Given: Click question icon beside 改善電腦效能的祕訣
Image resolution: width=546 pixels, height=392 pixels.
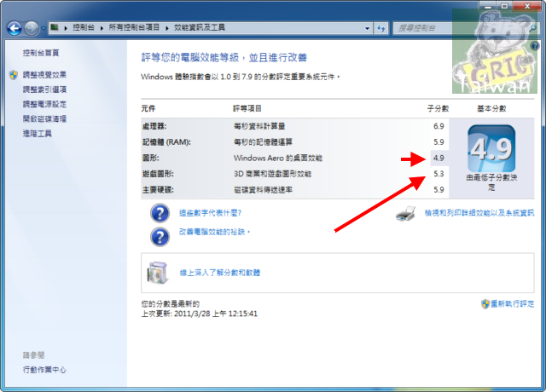Looking at the screenshot, I should (x=160, y=237).
